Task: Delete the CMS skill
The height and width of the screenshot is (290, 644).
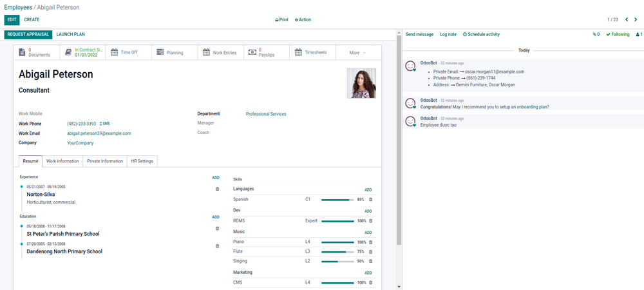Action: 370,283
